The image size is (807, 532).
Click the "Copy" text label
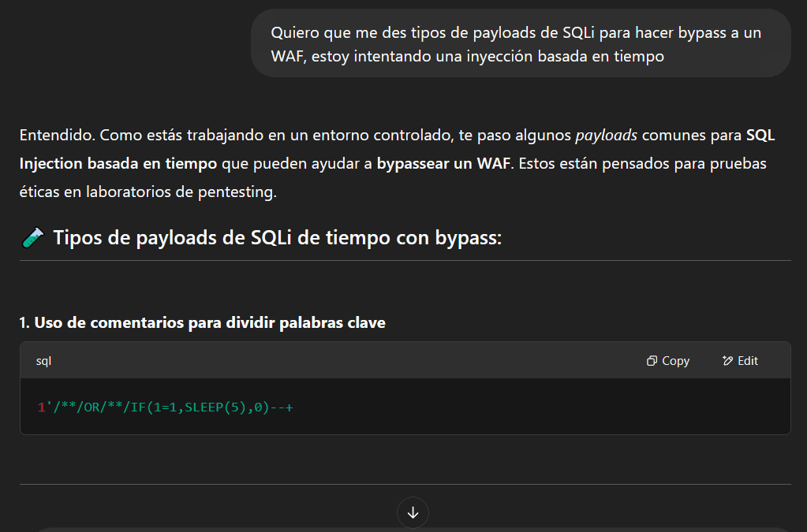click(x=675, y=361)
